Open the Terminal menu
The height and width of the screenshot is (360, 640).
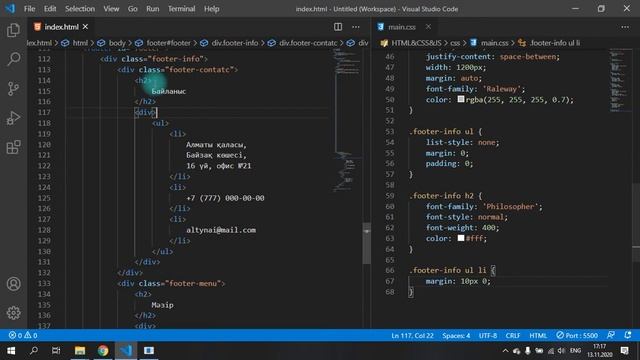click(182, 9)
